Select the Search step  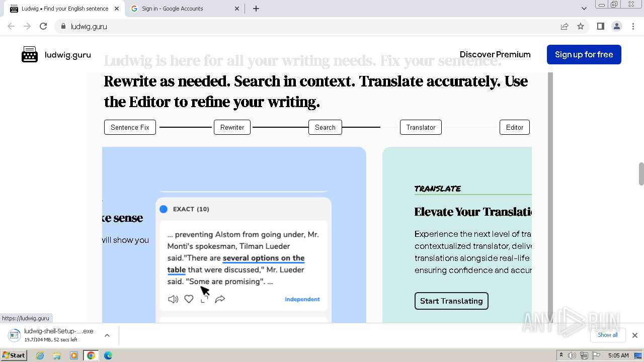[x=325, y=127]
